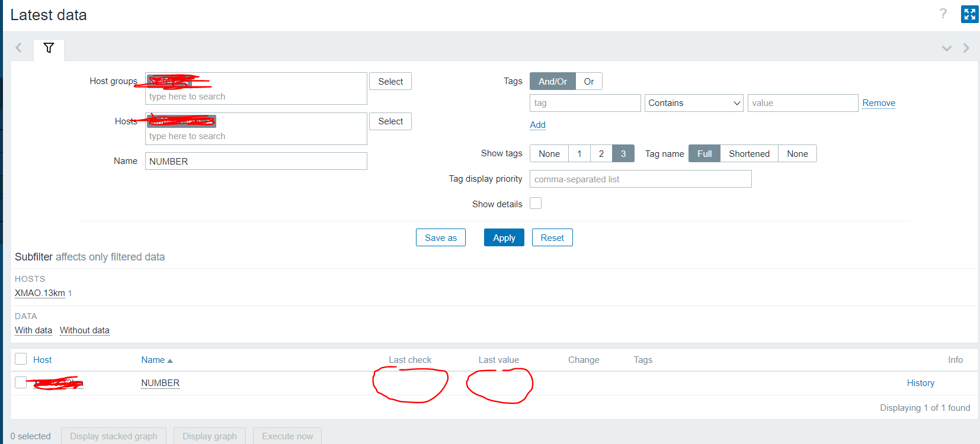Click the Change column header
This screenshot has width=980, height=444.
pos(584,360)
